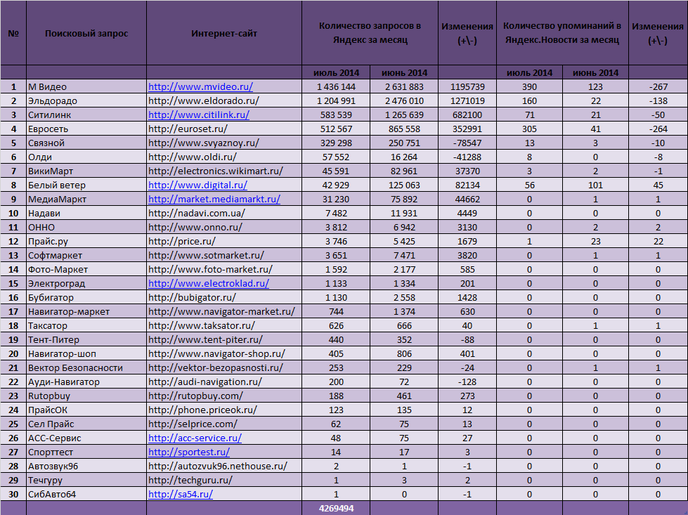Select the cell 'АСС-Сервис'

tap(86, 438)
